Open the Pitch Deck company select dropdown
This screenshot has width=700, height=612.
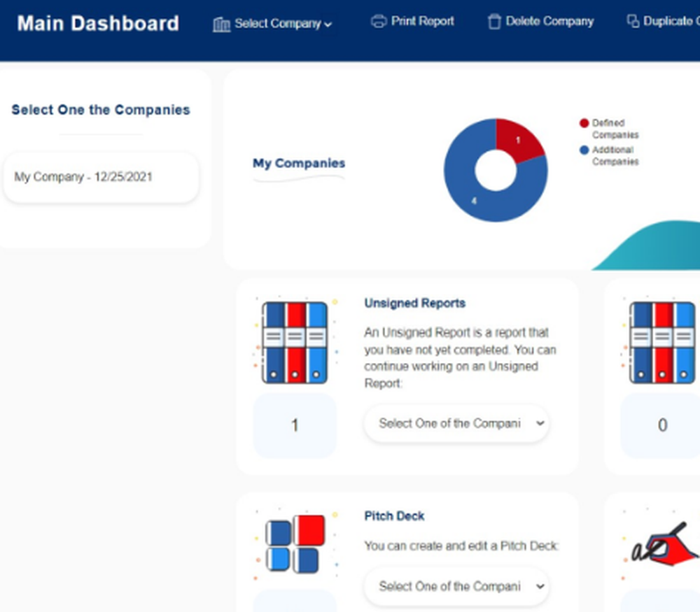456,586
